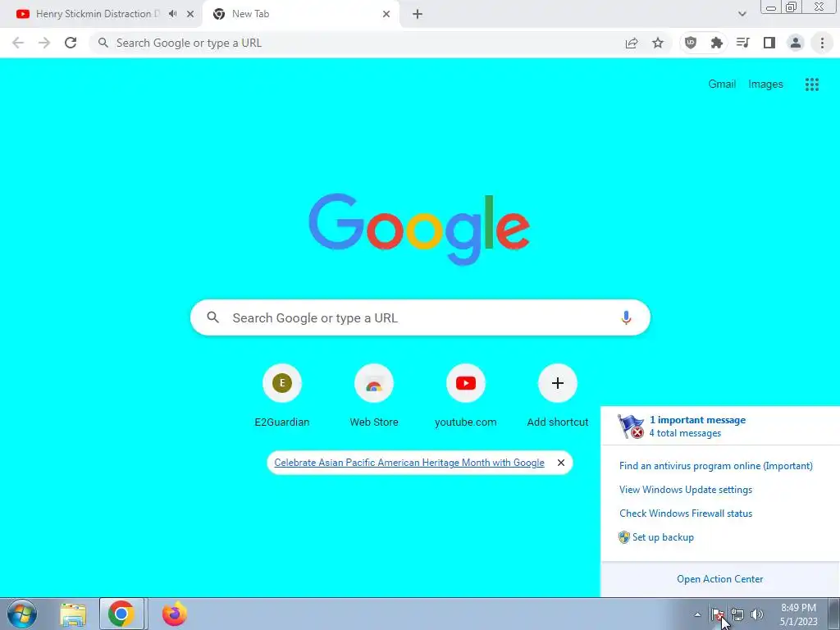The height and width of the screenshot is (630, 840).
Task: Mute the Henry Stickmin tab audio icon
Action: click(x=172, y=13)
